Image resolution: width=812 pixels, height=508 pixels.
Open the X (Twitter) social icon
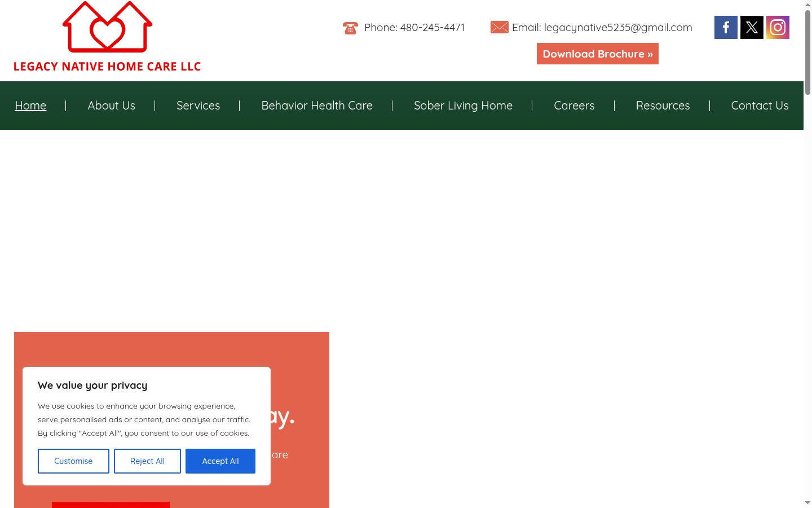pyautogui.click(x=752, y=27)
